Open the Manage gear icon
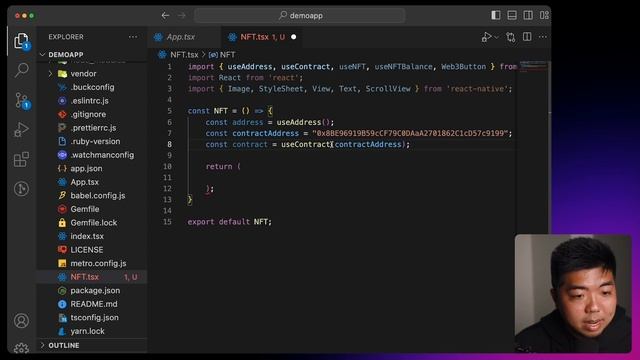Viewport: 640px width, 360px height. pyautogui.click(x=21, y=348)
